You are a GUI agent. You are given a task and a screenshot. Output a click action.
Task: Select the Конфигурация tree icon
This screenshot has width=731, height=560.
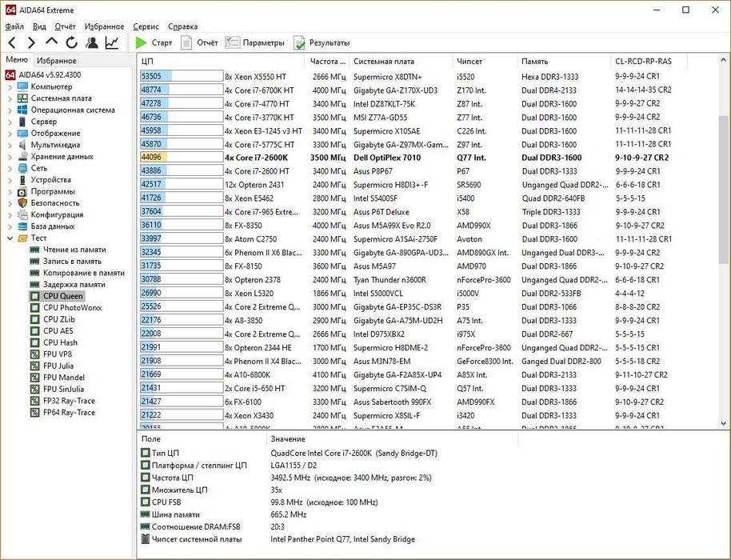tap(22, 214)
